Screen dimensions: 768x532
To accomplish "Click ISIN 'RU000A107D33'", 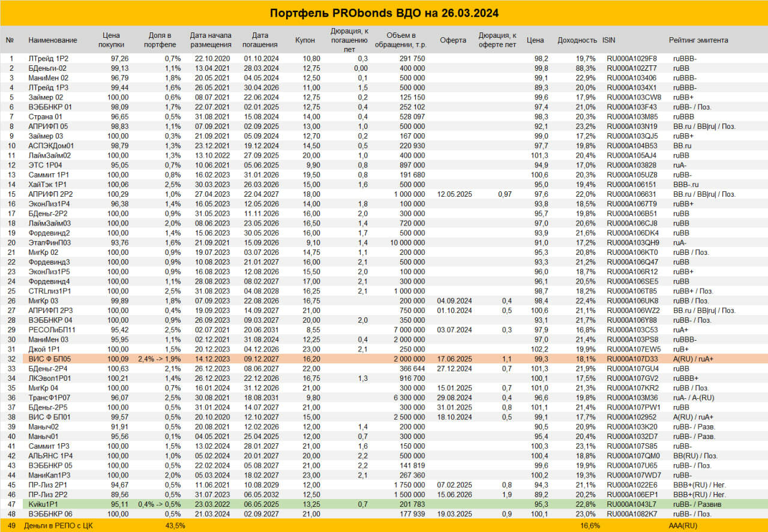I will tap(631, 358).
